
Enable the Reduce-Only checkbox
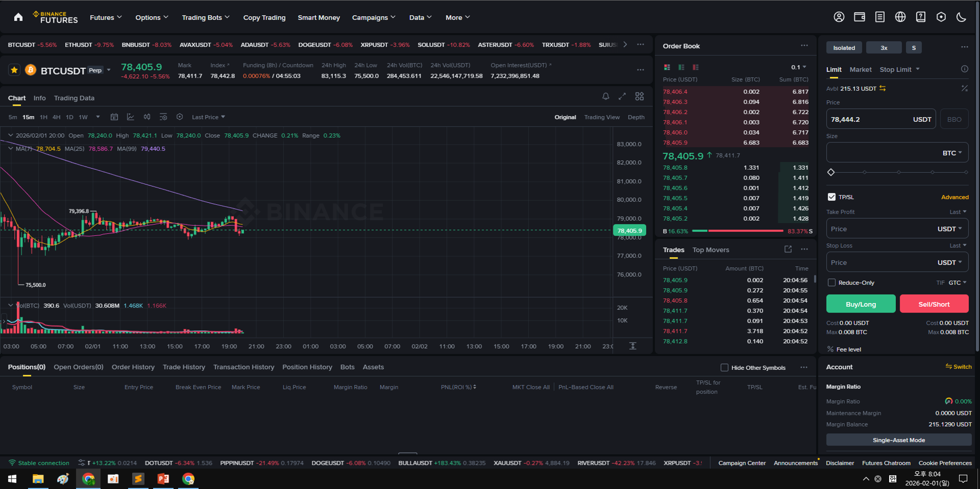coord(831,283)
